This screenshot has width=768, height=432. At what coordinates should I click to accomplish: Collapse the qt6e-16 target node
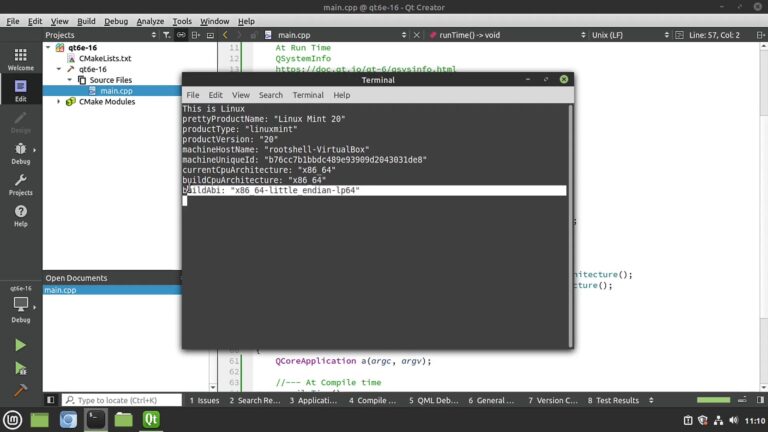coord(59,69)
